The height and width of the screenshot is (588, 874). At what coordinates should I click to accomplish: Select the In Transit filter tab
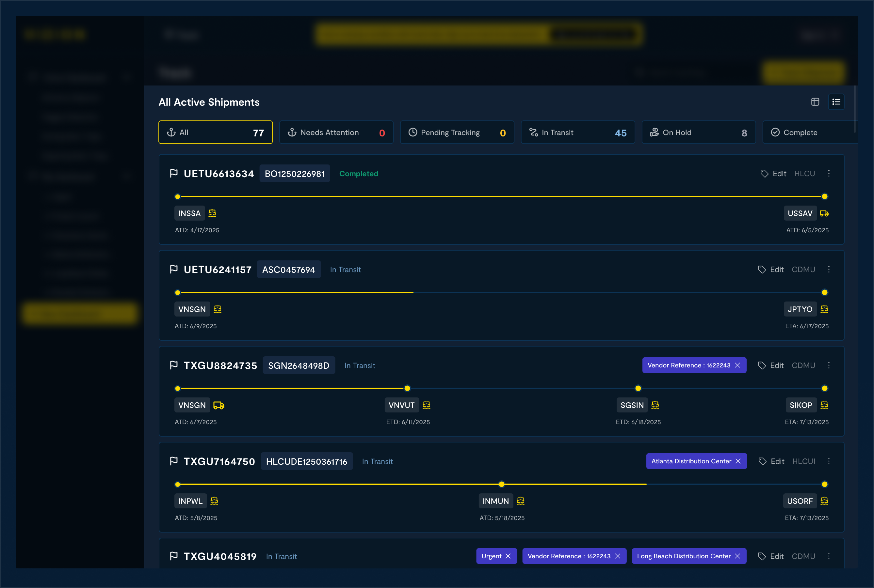pyautogui.click(x=577, y=132)
